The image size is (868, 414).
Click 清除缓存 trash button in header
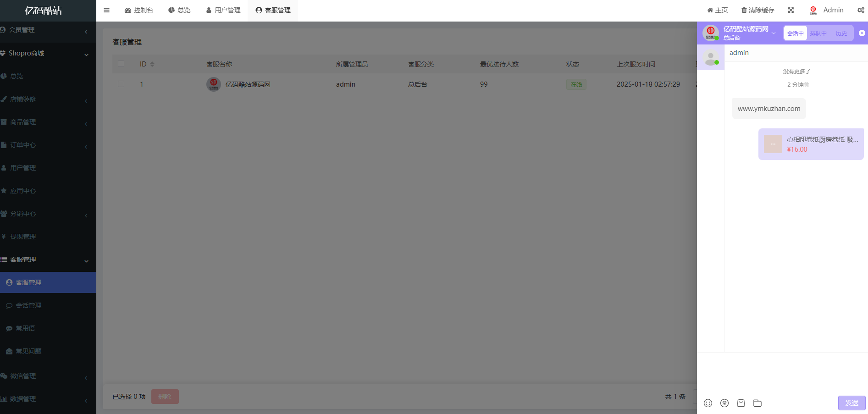[758, 10]
